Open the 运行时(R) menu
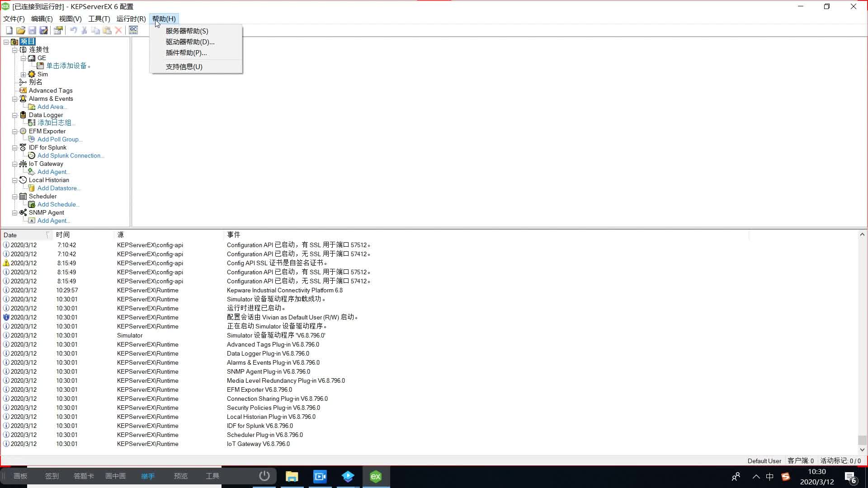The height and width of the screenshot is (488, 868). 131,19
